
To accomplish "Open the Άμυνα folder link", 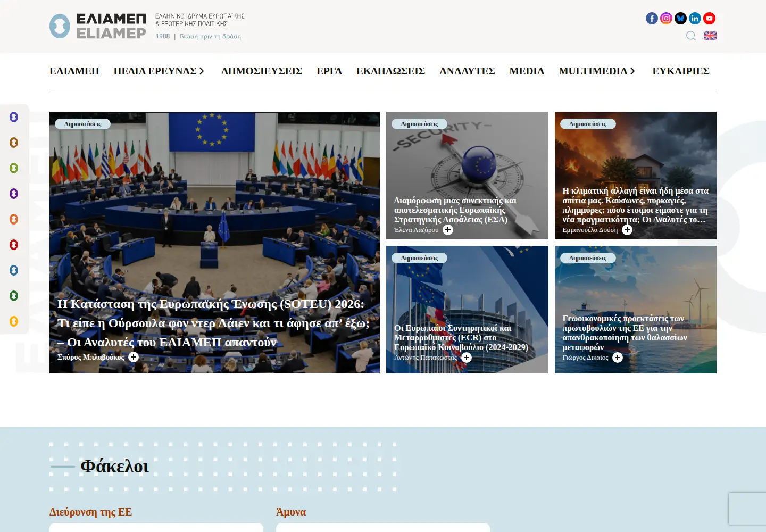I will (x=291, y=512).
